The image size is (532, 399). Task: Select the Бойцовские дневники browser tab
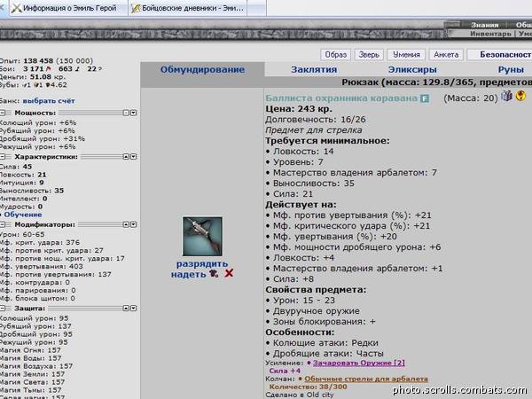(x=188, y=8)
